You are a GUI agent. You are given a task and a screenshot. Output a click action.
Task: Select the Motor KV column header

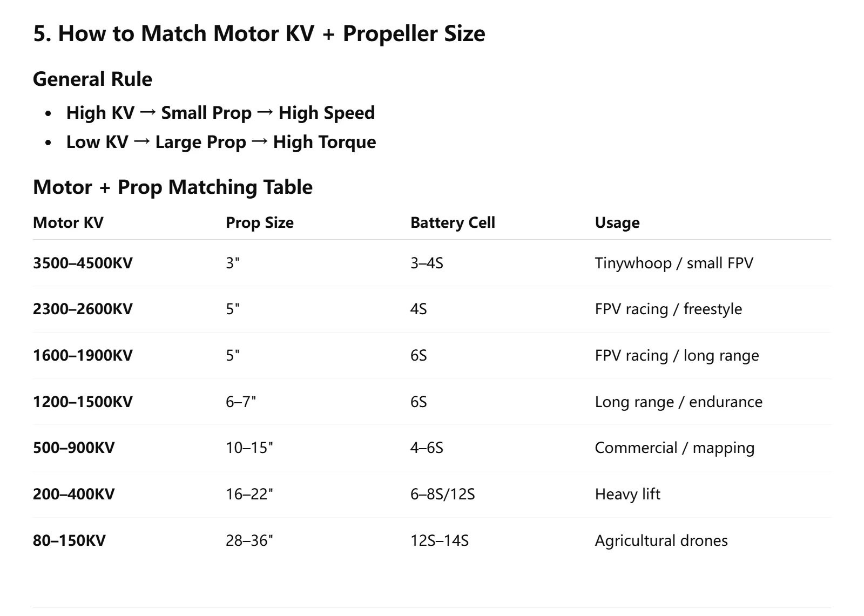coord(68,223)
